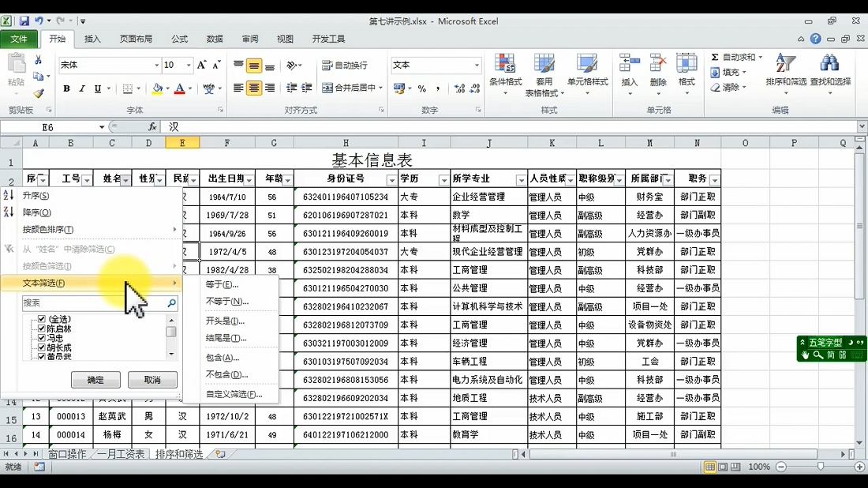Click the Percent style icon
The width and height of the screenshot is (868, 488).
coord(422,88)
